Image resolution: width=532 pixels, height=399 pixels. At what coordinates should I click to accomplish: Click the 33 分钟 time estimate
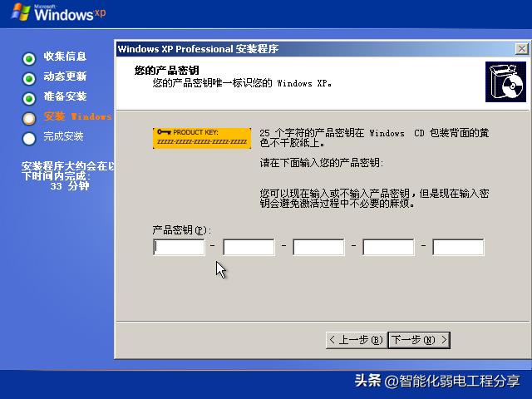pyautogui.click(x=70, y=186)
